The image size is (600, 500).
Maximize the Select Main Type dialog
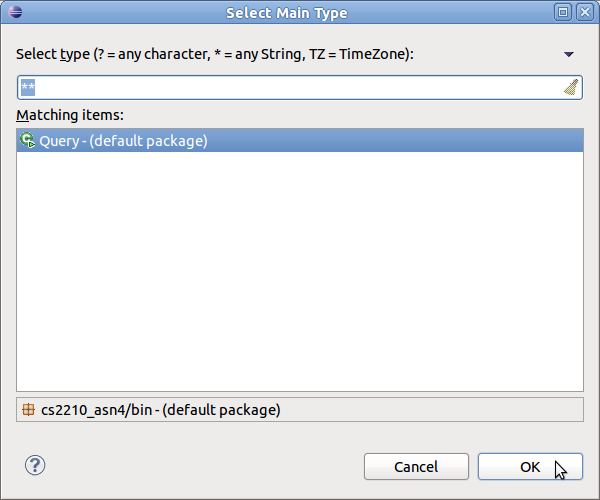(x=564, y=12)
